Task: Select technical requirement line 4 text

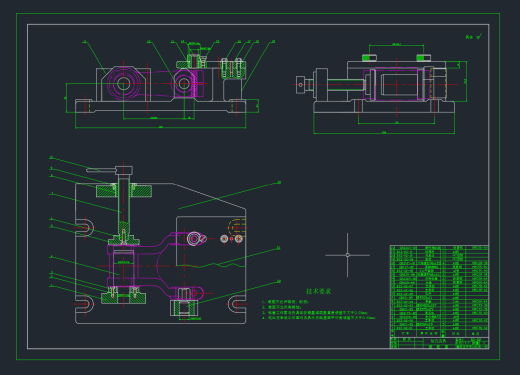Action: tap(319, 318)
